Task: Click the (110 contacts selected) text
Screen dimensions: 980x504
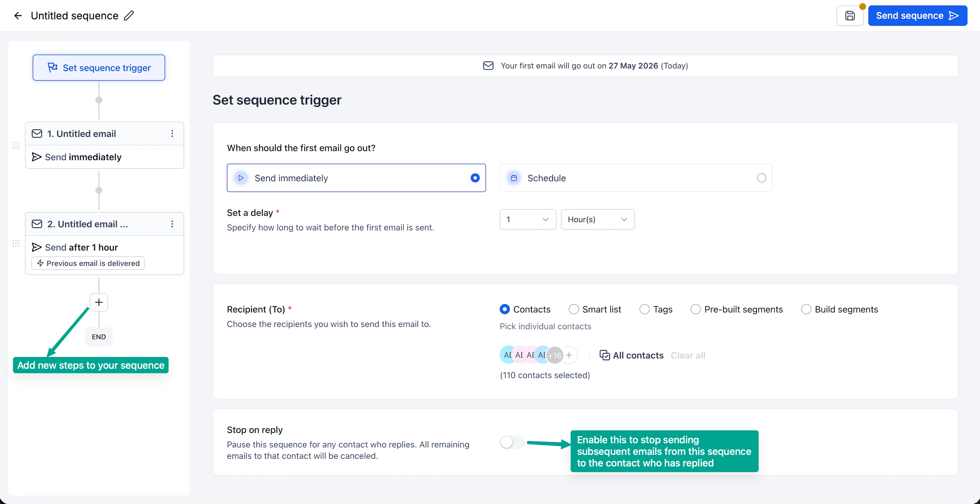Action: pos(545,376)
